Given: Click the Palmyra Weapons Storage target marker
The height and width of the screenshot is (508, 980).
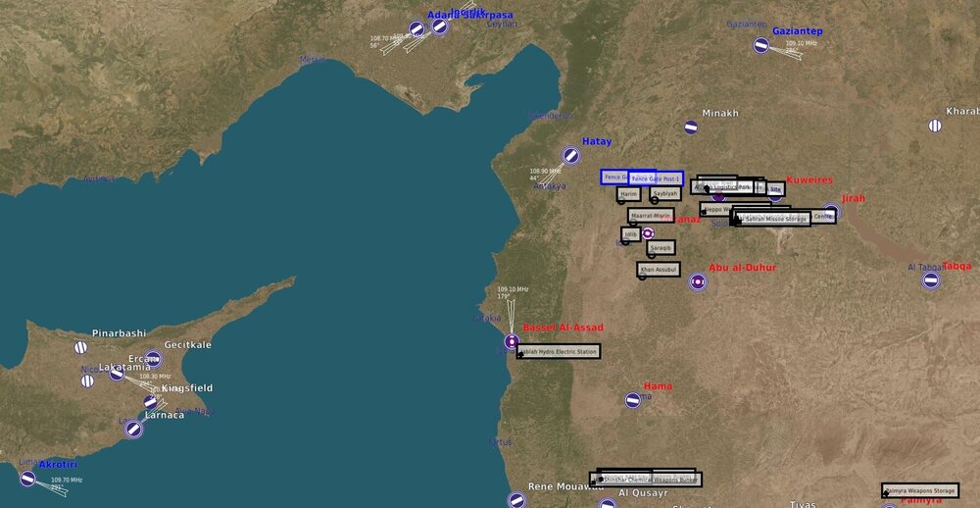Looking at the screenshot, I should (886, 494).
